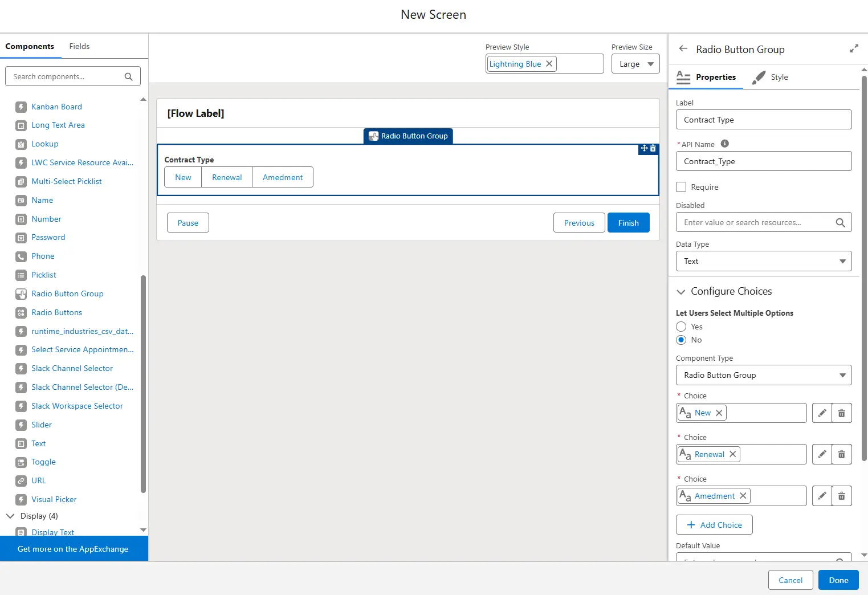Select Amedment in Contract Type preview
868x595 pixels.
pos(283,177)
